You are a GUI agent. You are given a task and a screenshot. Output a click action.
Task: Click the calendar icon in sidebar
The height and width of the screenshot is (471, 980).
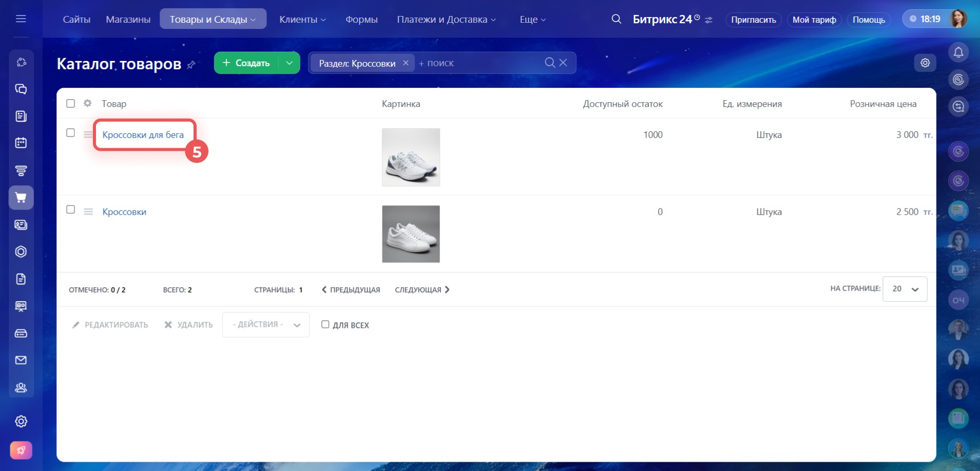point(21,143)
